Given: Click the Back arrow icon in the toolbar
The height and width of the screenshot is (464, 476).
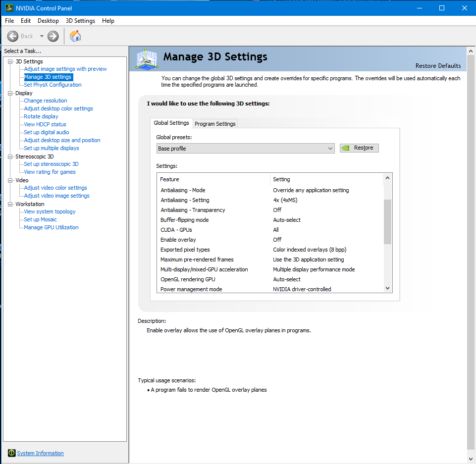Looking at the screenshot, I should coord(13,36).
